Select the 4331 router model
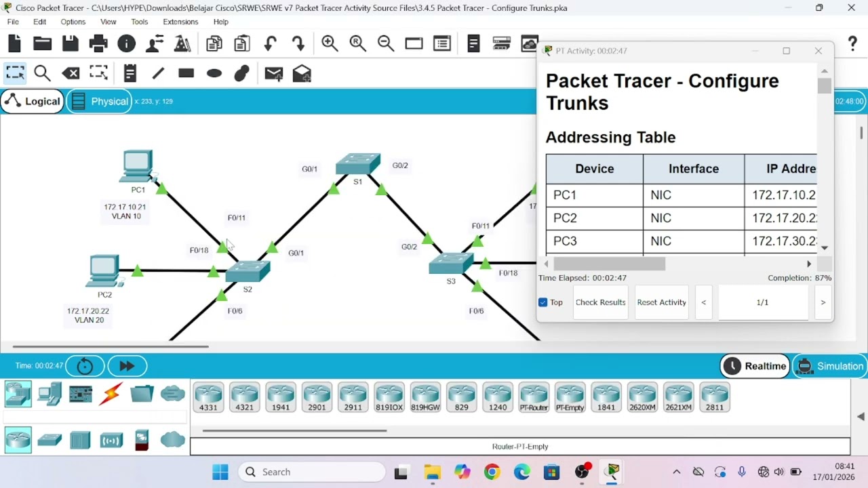This screenshot has width=868, height=488. coord(208,397)
